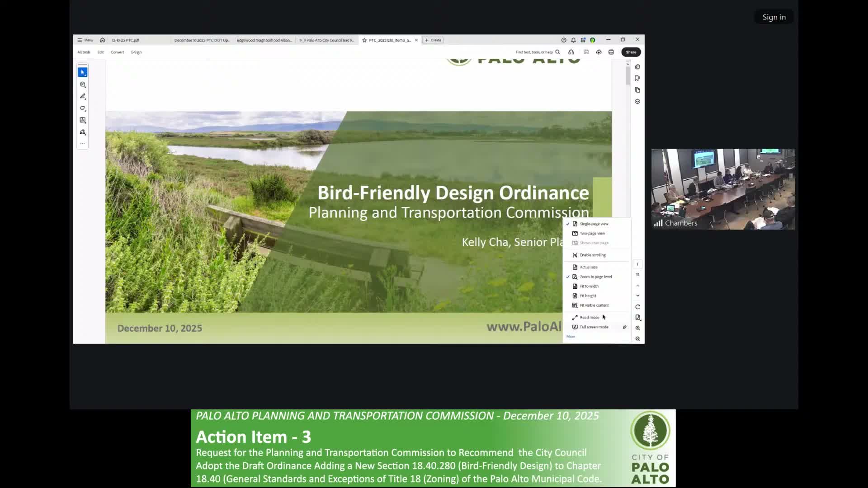Open the Edit menu
Screen dimensions: 868x488
[x=100, y=52]
